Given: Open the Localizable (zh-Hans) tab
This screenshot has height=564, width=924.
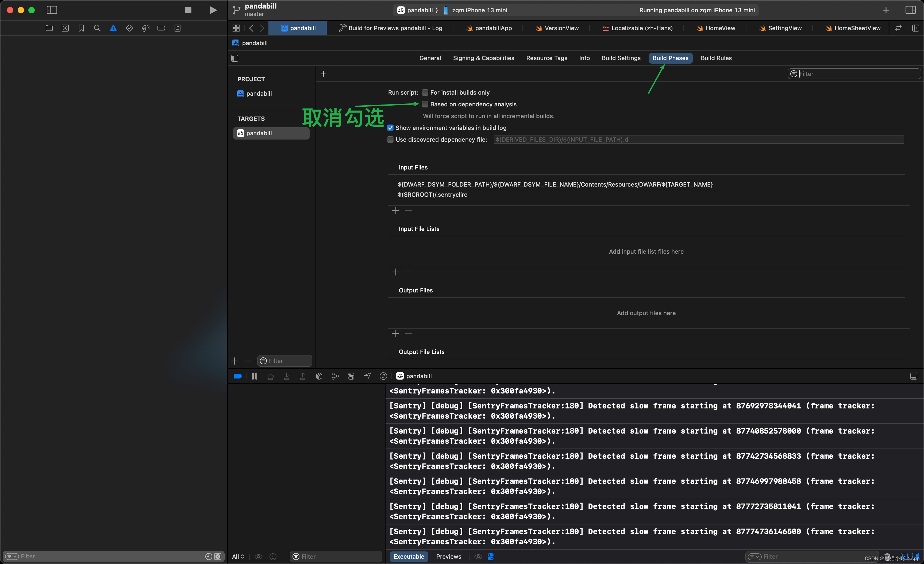Looking at the screenshot, I should 637,28.
